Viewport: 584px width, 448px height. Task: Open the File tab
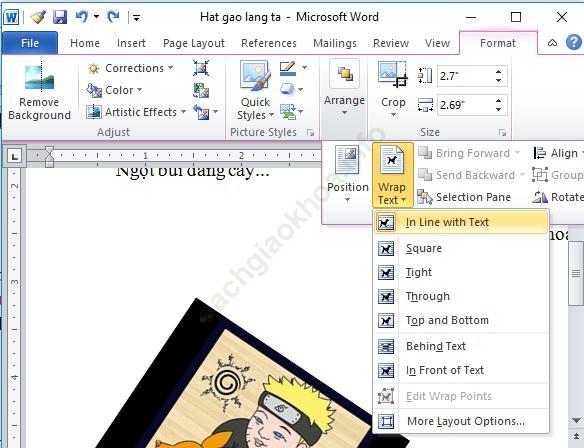30,43
